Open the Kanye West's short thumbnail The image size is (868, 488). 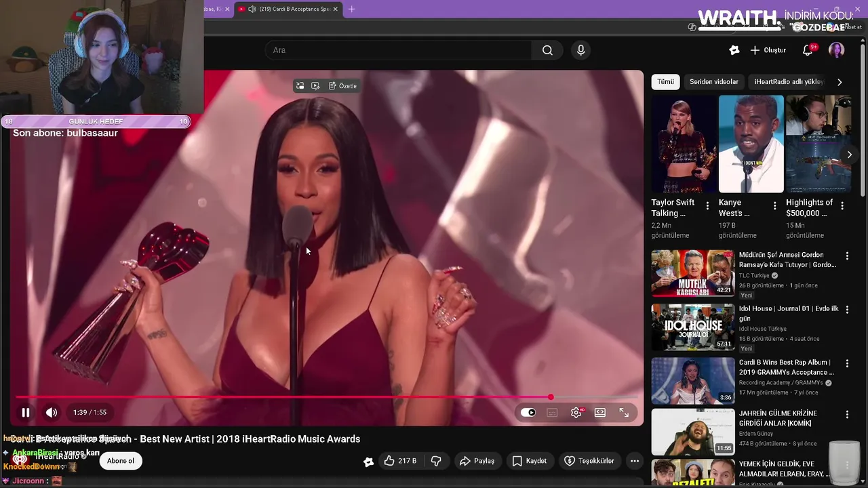pyautogui.click(x=751, y=144)
